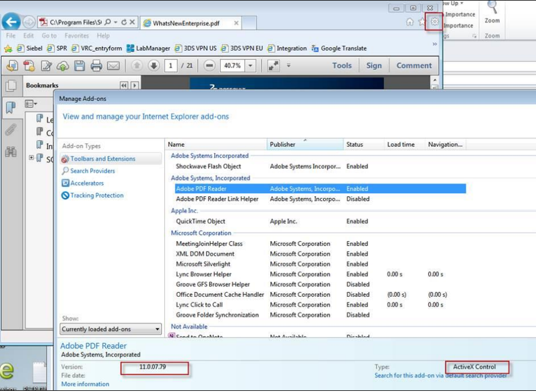Collapse the Bookmarks navigation pane

(124, 86)
